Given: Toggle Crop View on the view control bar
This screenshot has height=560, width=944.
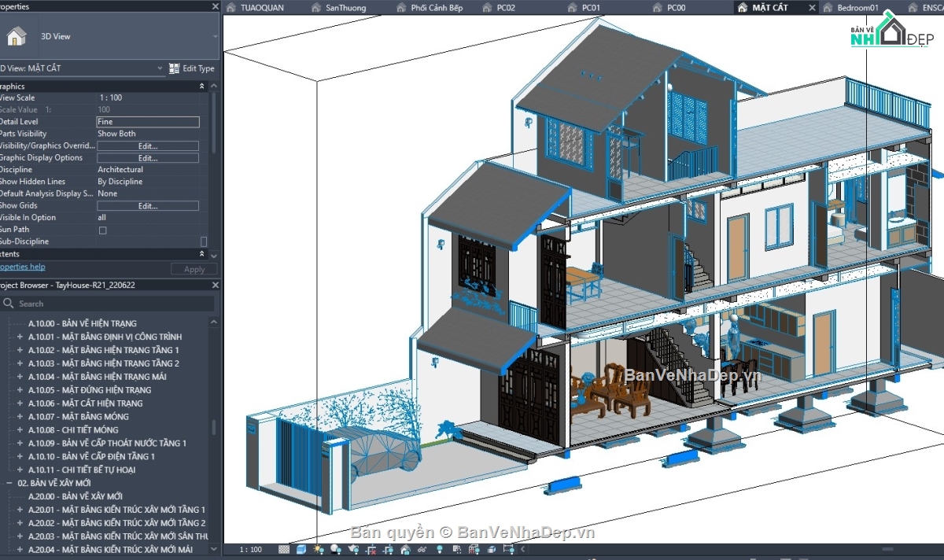Looking at the screenshot, I should tap(372, 551).
